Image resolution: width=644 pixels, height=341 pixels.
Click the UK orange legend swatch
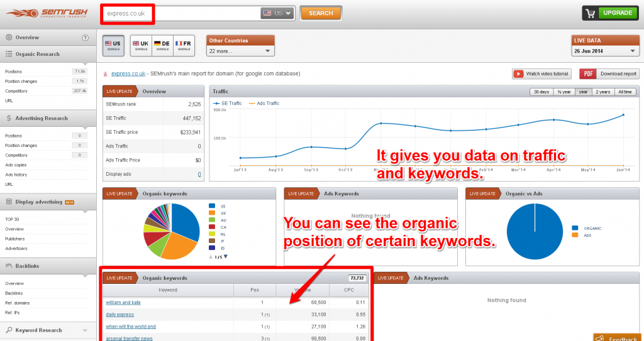(212, 213)
